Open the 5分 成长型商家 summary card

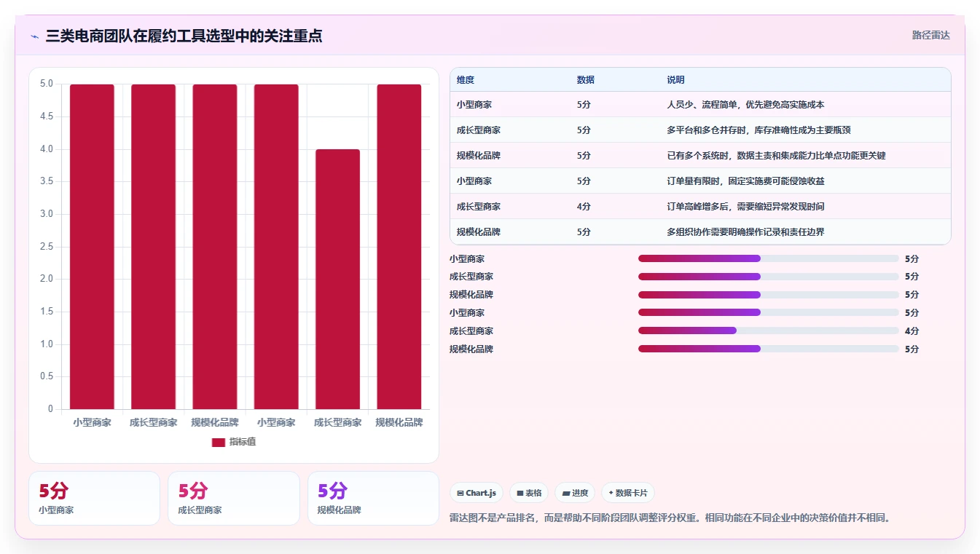(x=234, y=498)
